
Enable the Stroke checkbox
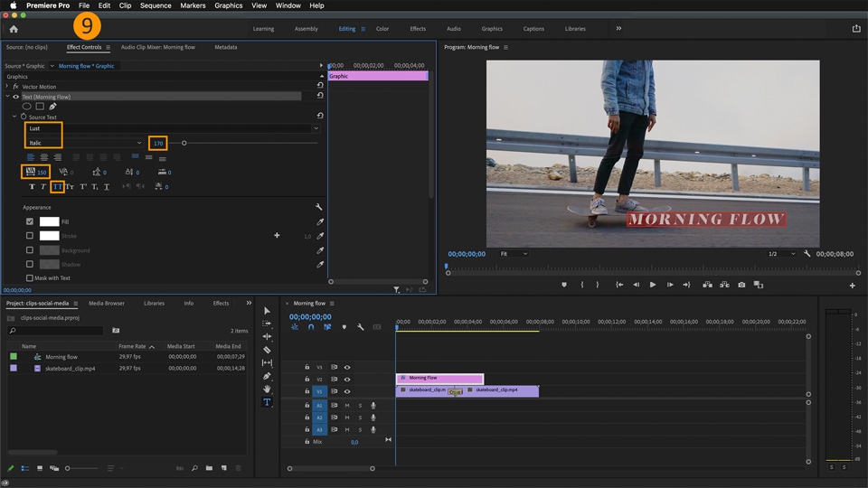pos(30,236)
